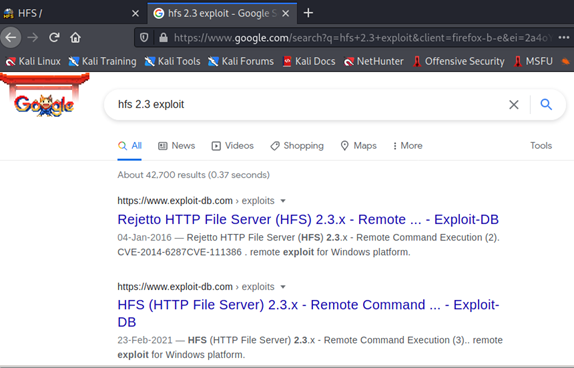Switch to the Shopping results tab
The height and width of the screenshot is (368, 574).
tap(297, 146)
